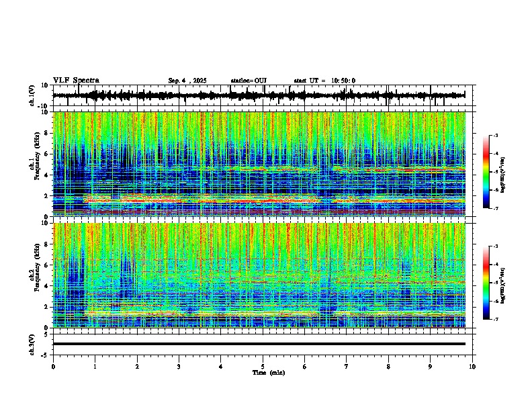Click time axis tick label '5'
This screenshot has height=411, width=532.
pos(263,367)
